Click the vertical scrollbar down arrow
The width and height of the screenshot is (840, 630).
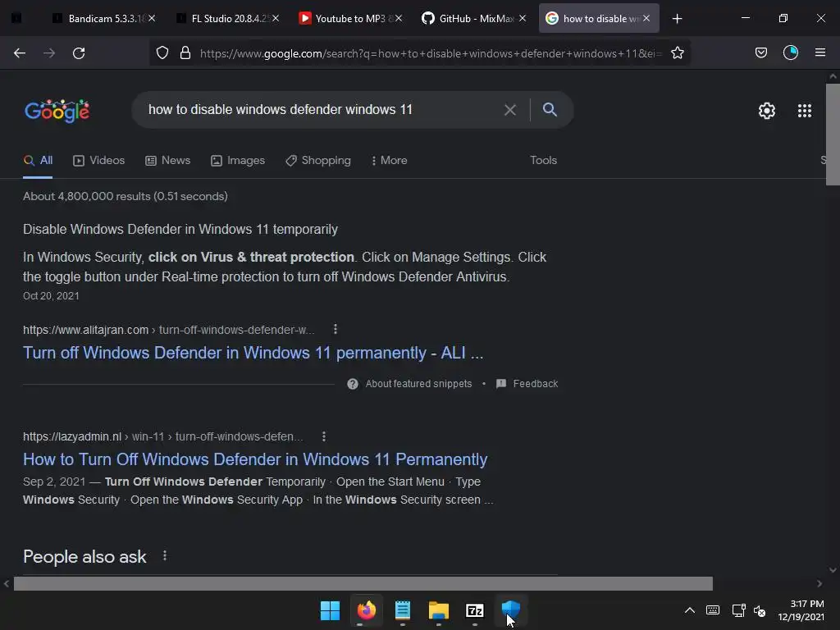[833, 570]
